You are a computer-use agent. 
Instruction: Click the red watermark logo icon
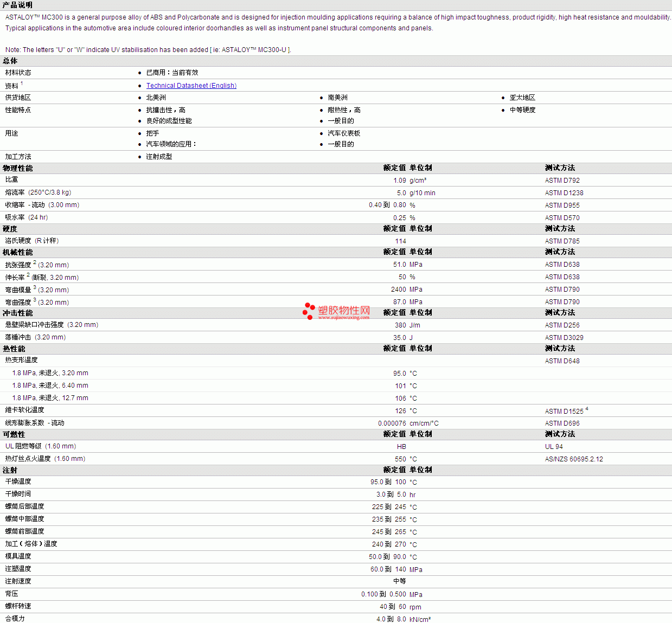[309, 311]
